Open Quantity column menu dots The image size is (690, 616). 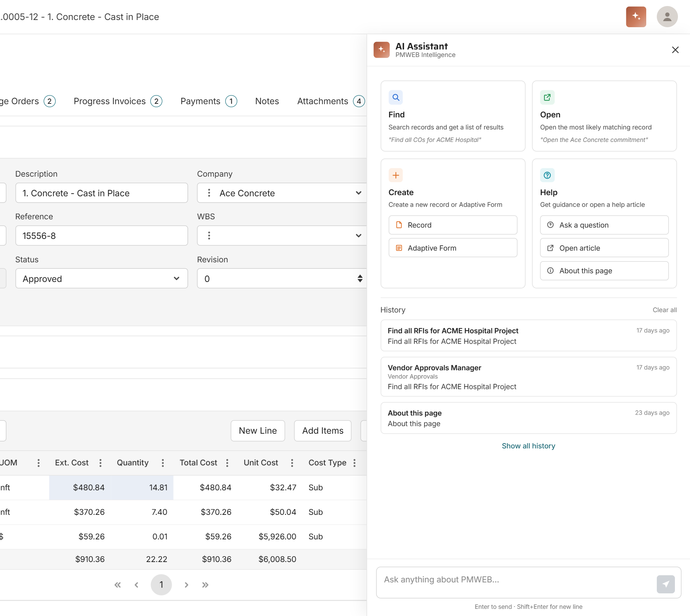[x=163, y=463]
